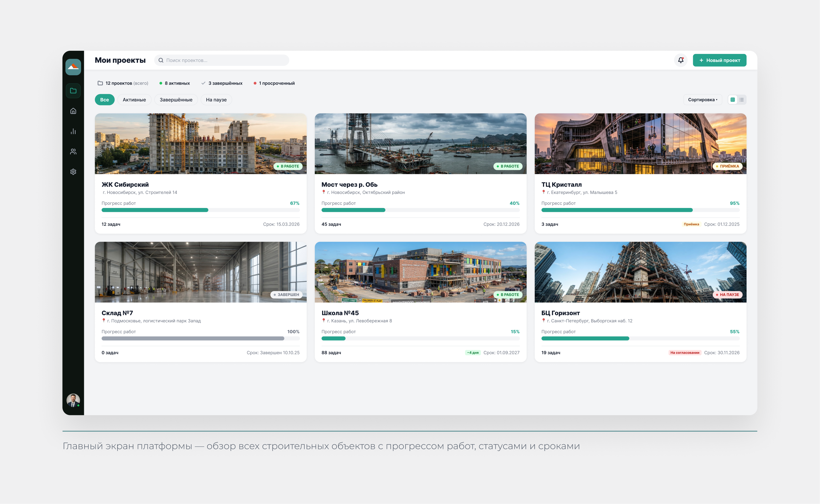The width and height of the screenshot is (820, 504).
Task: Select the Все filter tab
Action: (104, 100)
